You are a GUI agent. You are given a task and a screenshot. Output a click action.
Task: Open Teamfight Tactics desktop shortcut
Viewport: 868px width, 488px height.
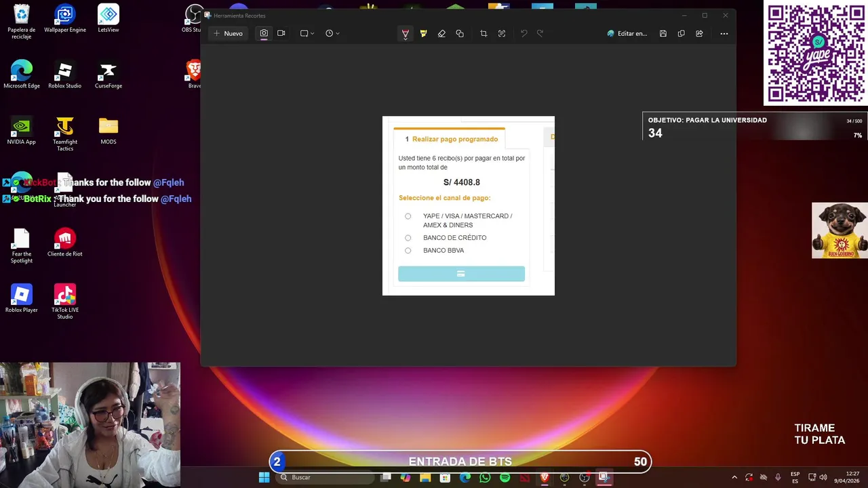pos(65,134)
